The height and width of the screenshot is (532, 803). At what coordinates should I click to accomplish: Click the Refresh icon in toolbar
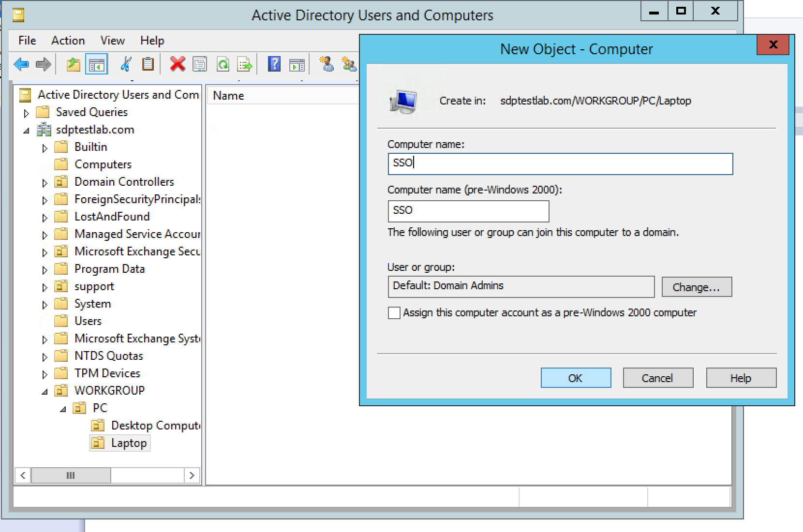[x=223, y=64]
